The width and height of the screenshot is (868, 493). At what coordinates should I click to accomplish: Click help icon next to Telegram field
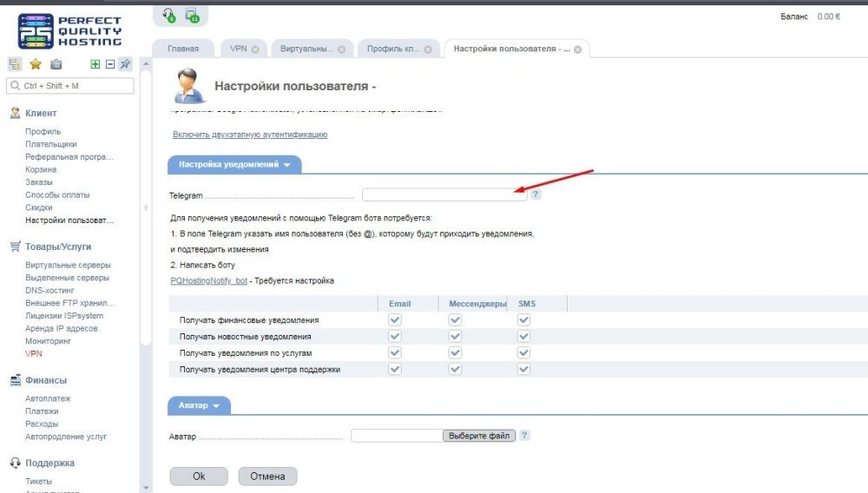click(x=536, y=194)
